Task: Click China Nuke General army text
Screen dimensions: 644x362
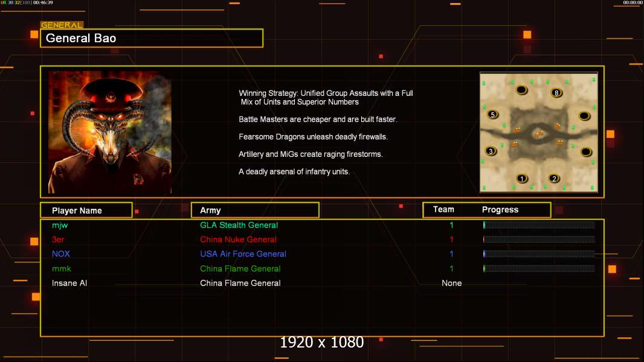Action: tap(238, 240)
